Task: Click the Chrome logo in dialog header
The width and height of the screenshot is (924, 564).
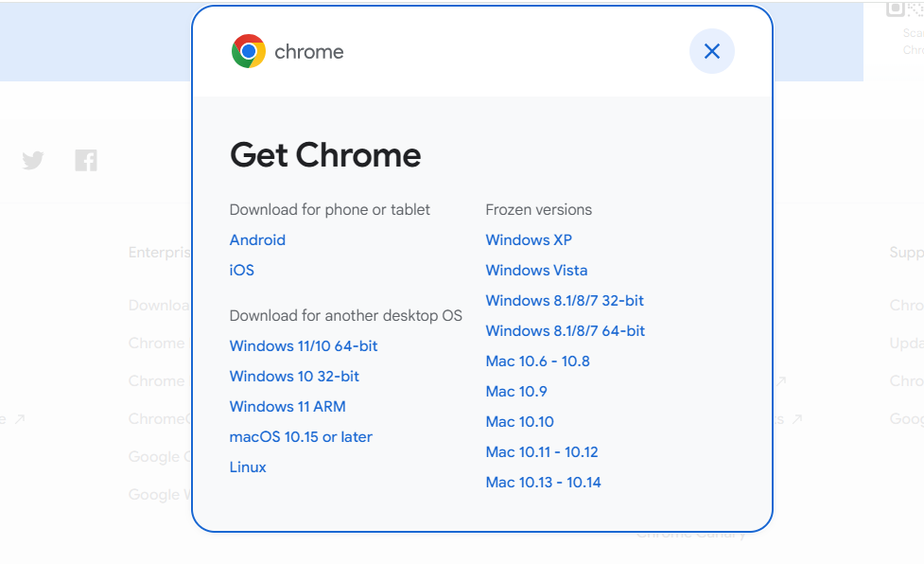Action: 249,51
